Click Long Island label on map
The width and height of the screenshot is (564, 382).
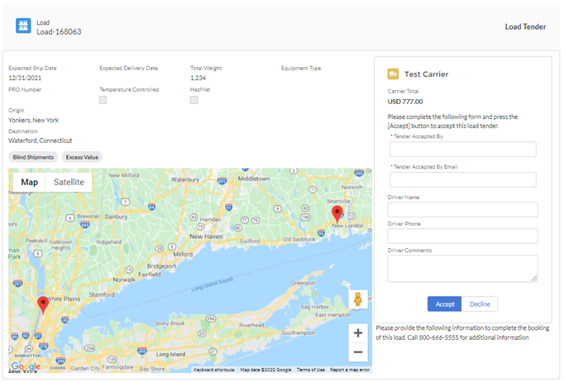(x=170, y=354)
